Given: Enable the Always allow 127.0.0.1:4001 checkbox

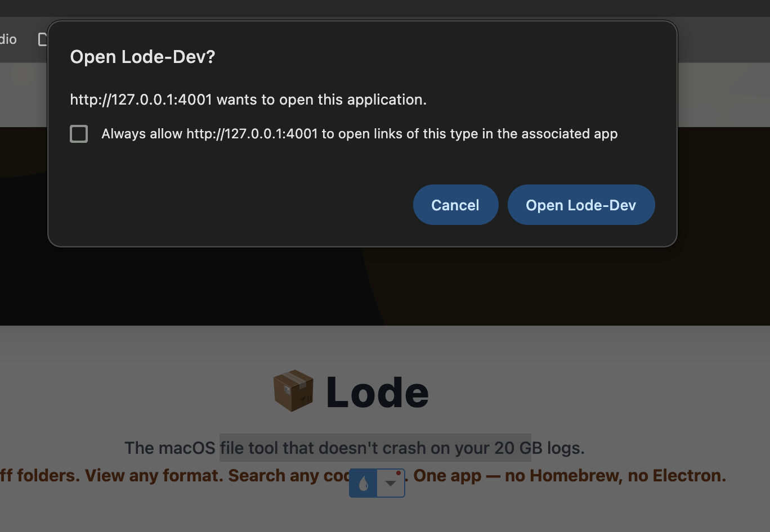Looking at the screenshot, I should tap(79, 134).
